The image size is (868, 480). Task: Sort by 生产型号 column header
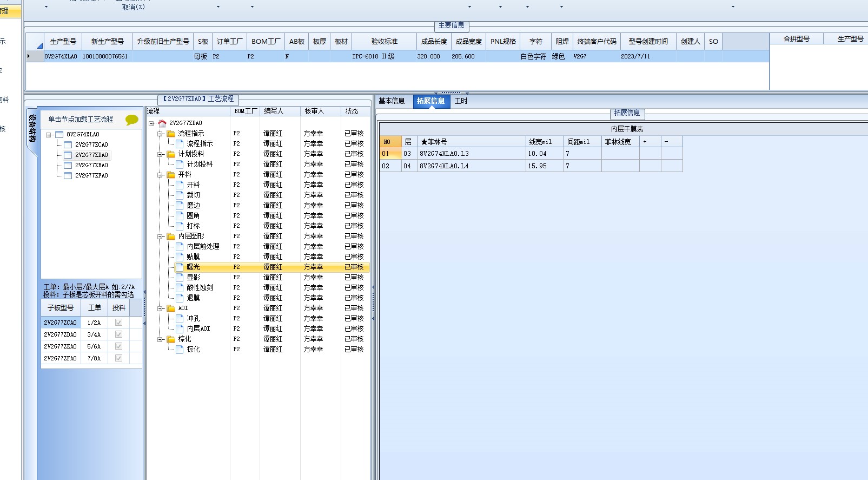(x=63, y=42)
